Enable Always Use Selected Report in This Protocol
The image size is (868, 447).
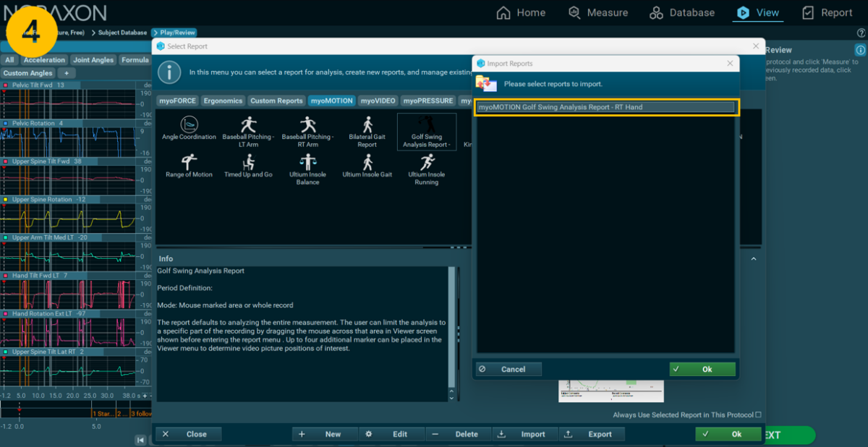tap(758, 414)
